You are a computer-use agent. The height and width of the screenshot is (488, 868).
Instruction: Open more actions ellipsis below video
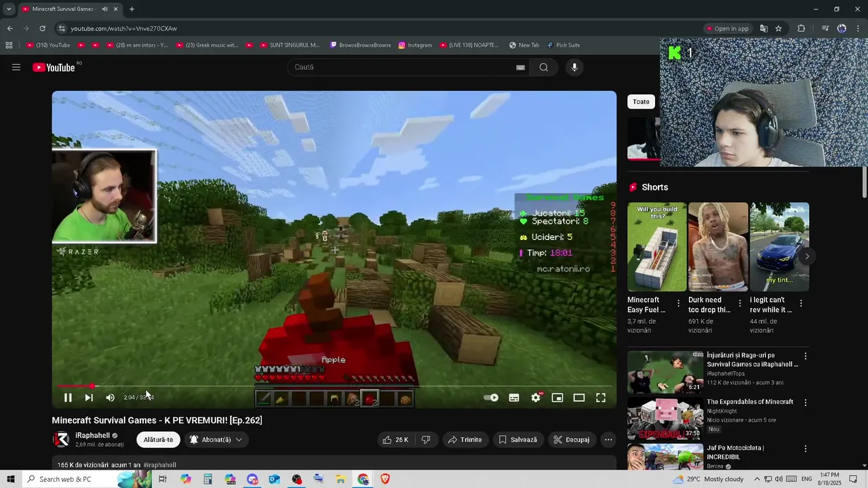[x=608, y=439]
